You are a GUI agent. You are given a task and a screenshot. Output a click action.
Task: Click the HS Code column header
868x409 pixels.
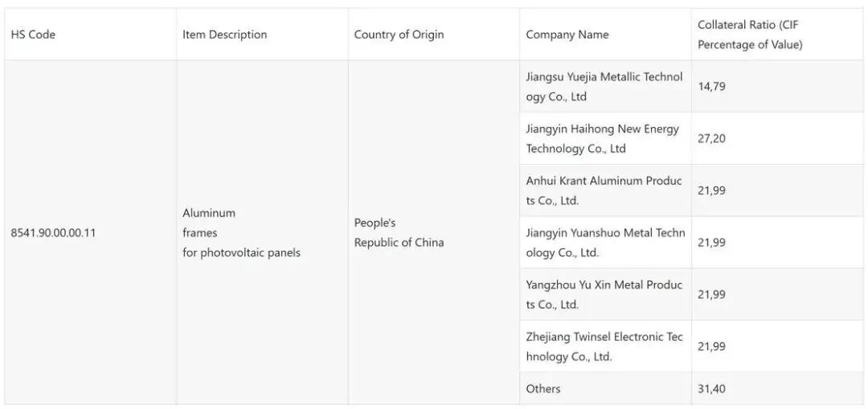[33, 35]
